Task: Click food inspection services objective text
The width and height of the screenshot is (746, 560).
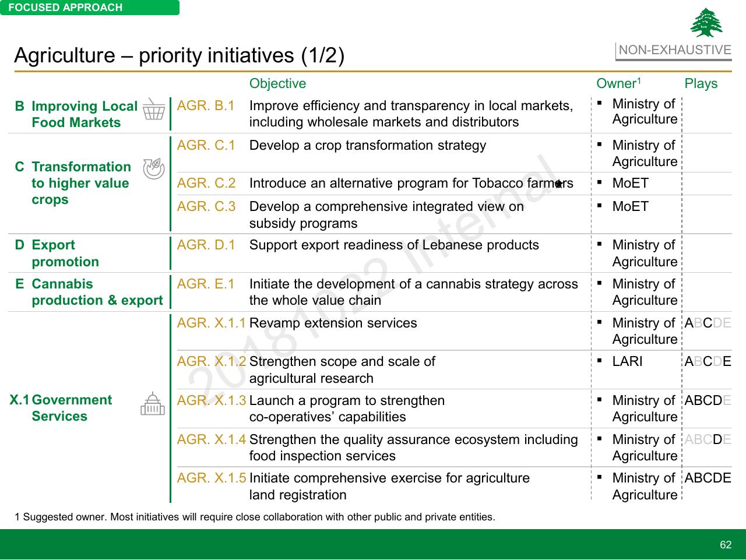Action: click(x=414, y=448)
